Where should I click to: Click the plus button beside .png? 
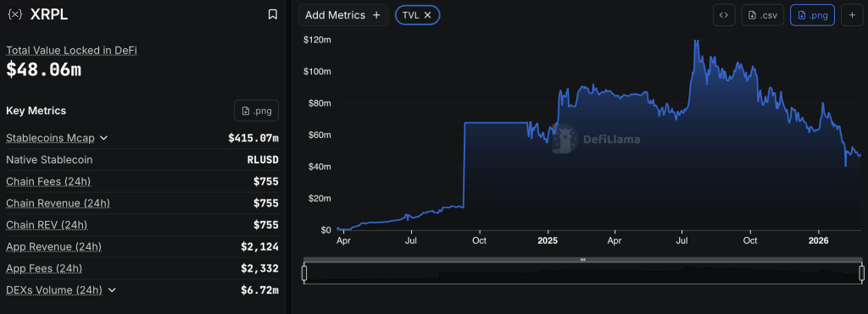[852, 15]
